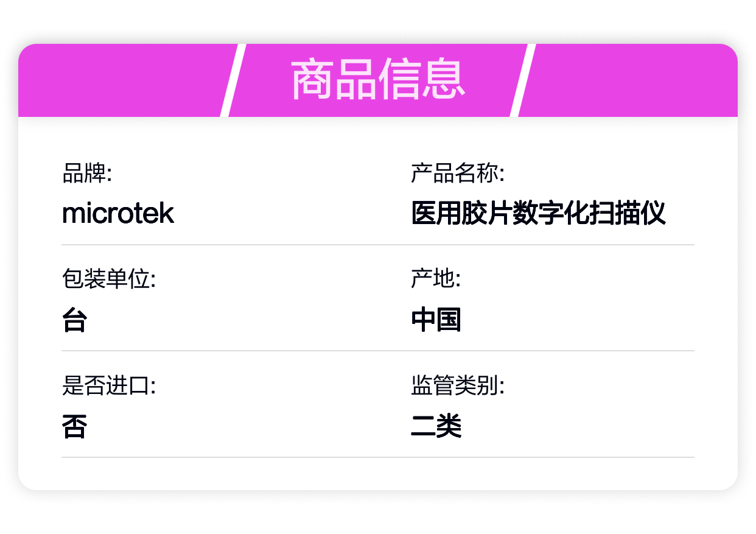Image resolution: width=756 pixels, height=534 pixels.
Task: Click the divider line below 中国 row
Action: pos(378,351)
